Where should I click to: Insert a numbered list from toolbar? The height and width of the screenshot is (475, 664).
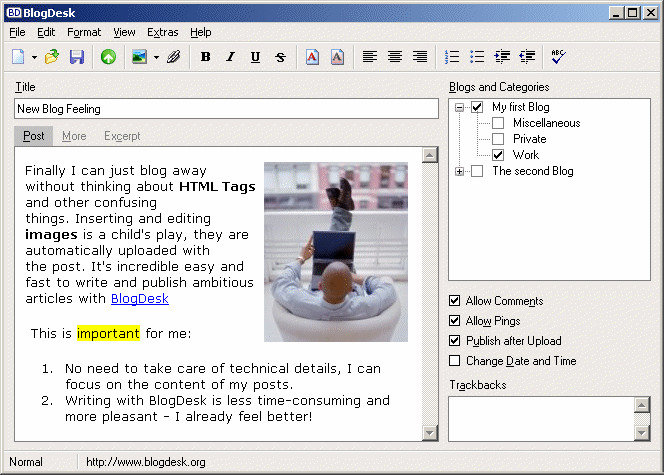pos(452,57)
